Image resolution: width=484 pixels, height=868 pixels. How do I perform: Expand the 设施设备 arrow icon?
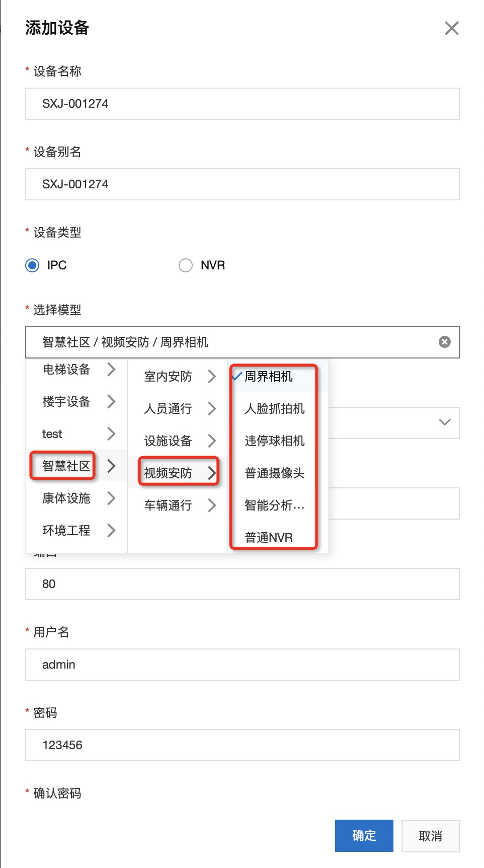click(x=212, y=441)
